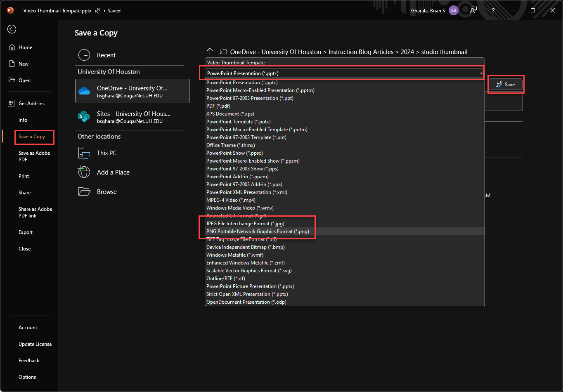Image resolution: width=563 pixels, height=392 pixels.
Task: Click the New document icon
Action: click(12, 64)
